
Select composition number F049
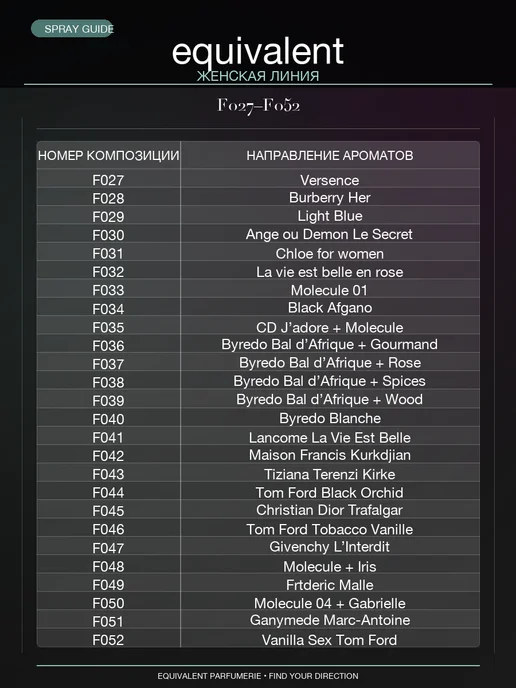coord(108,585)
